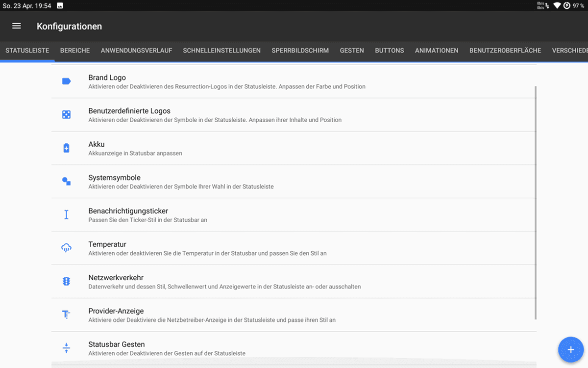Tap the floating plus action button
588x368 pixels.
[x=571, y=350]
